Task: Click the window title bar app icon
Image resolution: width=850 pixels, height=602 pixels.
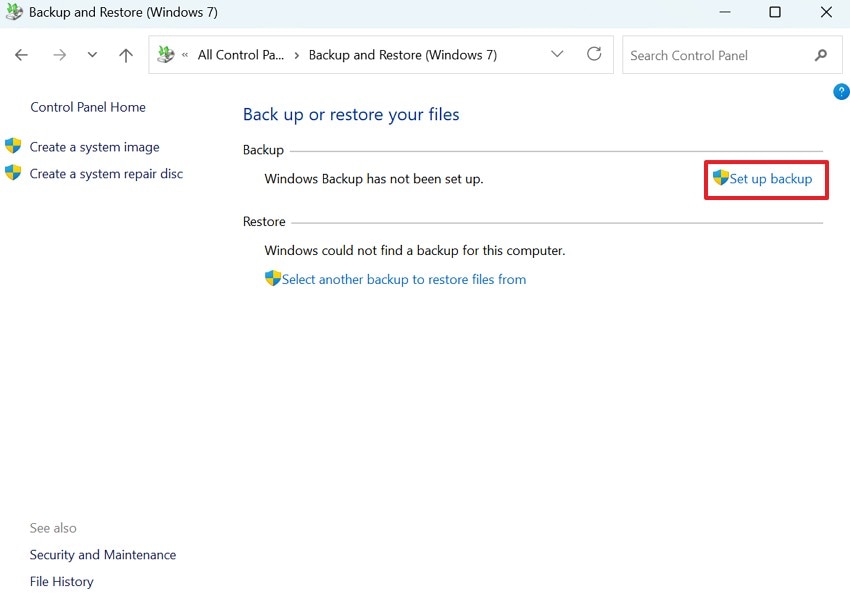Action: [14, 11]
